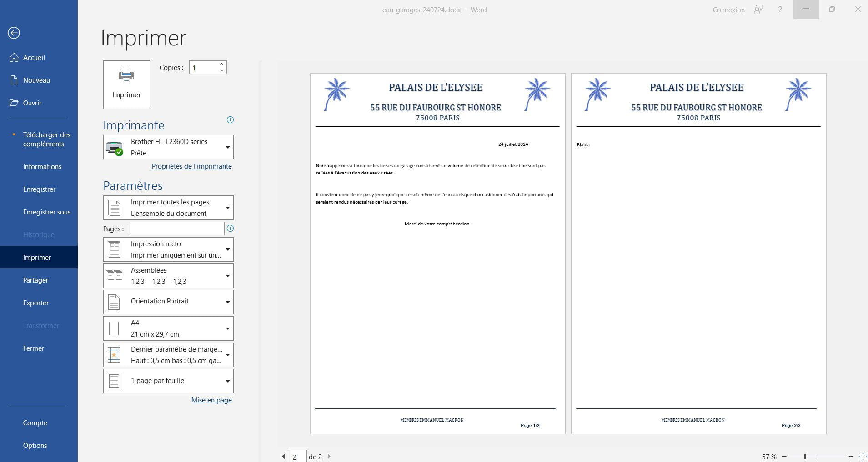Viewport: 868px width, 462px height.
Task: Go to next page with right arrow
Action: (x=329, y=457)
